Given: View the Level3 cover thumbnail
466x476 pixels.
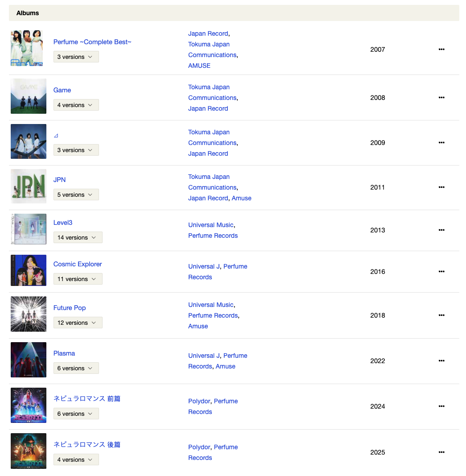Looking at the screenshot, I should tap(29, 229).
